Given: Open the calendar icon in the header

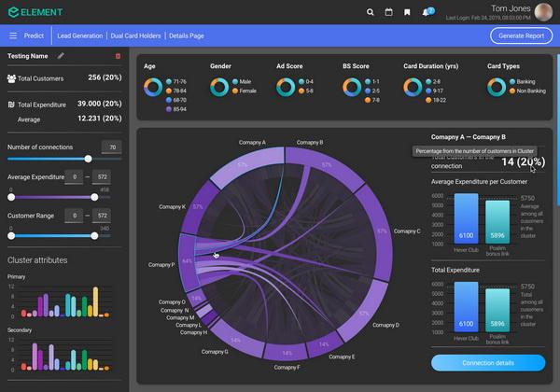Looking at the screenshot, I should [388, 12].
